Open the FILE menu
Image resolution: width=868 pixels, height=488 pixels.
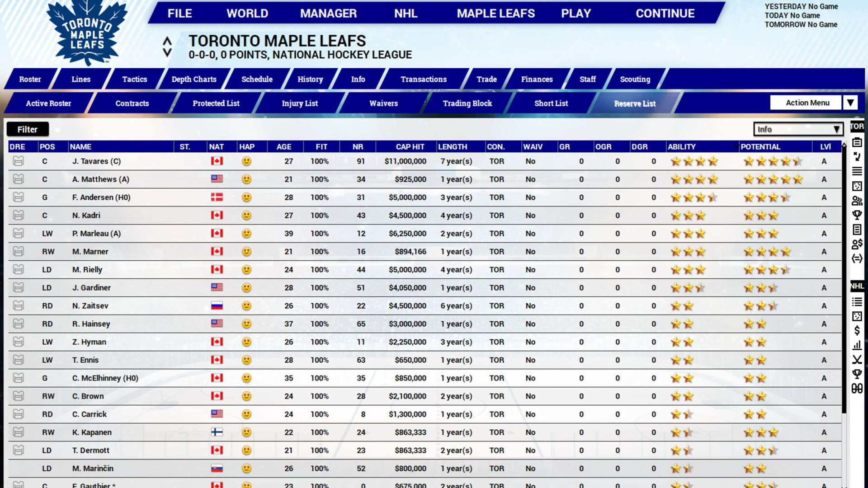[179, 14]
